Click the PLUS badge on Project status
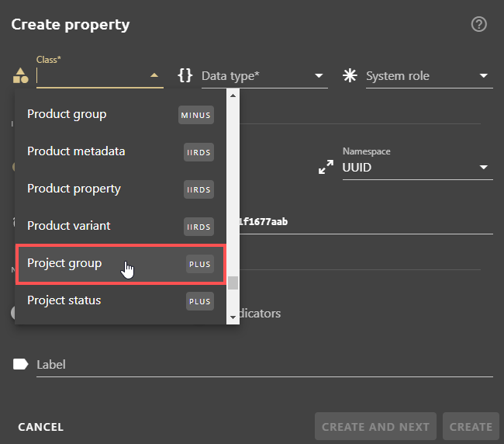 (199, 301)
